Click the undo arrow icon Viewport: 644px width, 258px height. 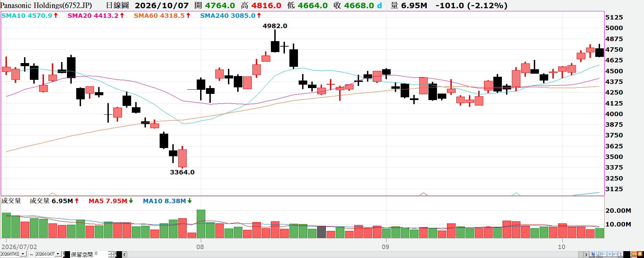click(615, 254)
